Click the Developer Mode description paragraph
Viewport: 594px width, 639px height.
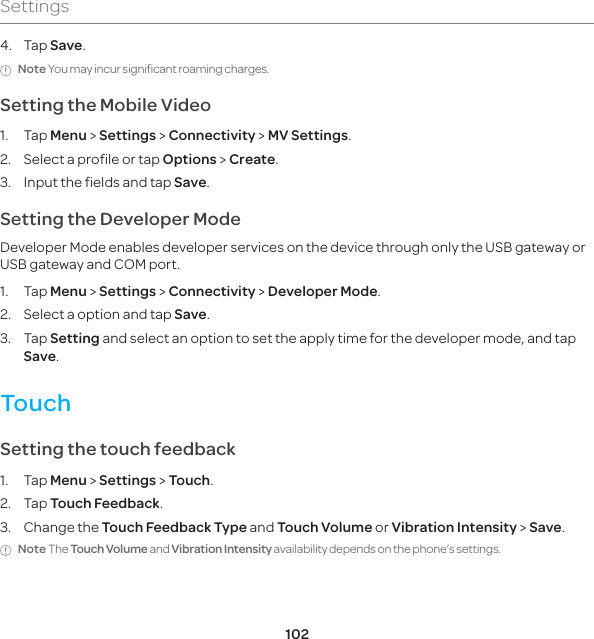(x=293, y=256)
